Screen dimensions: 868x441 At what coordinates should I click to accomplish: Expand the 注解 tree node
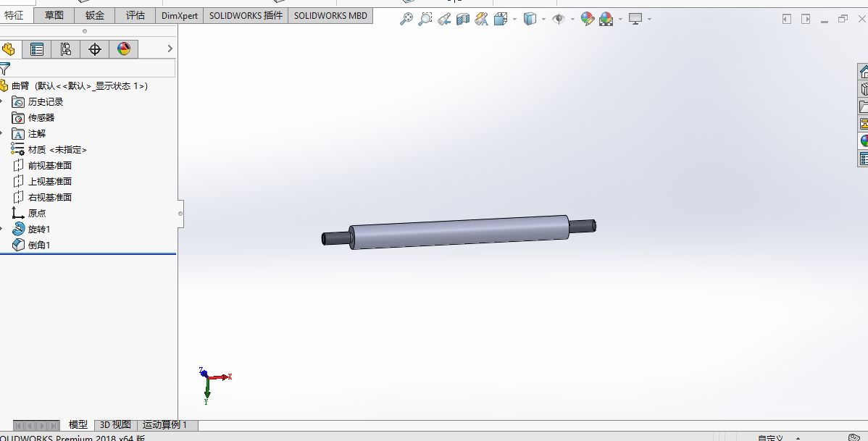1,133
